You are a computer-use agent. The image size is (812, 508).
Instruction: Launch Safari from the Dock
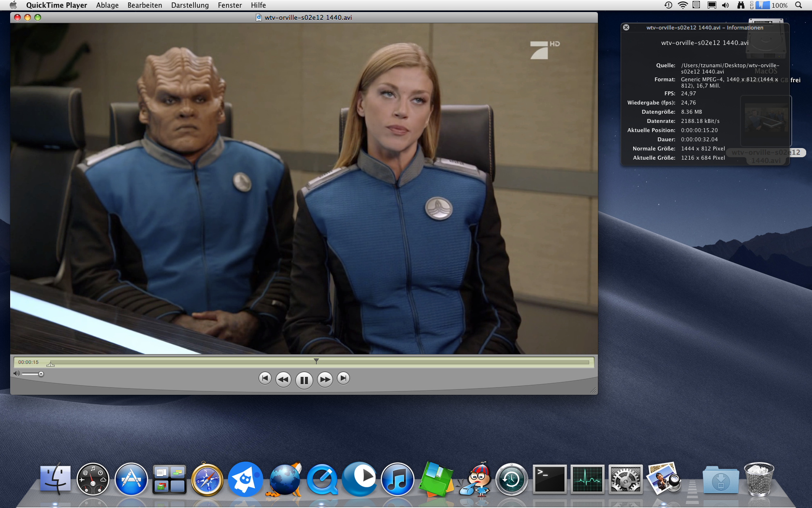tap(207, 479)
